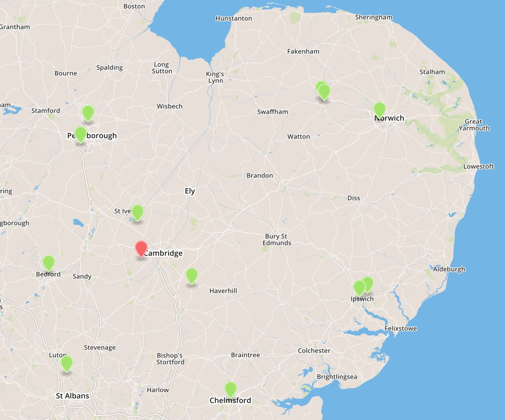505x420 pixels.
Task: Open the green marker at Norwich
Action: click(x=380, y=110)
